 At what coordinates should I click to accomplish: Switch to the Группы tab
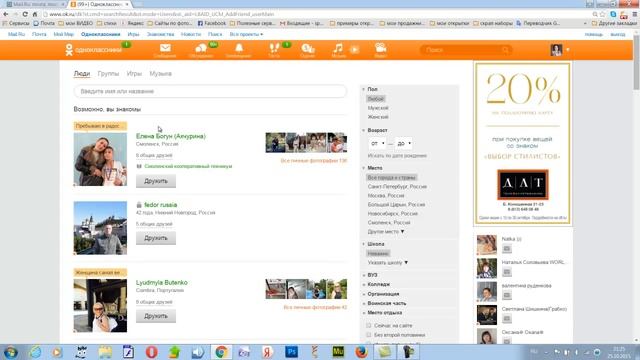click(x=108, y=73)
